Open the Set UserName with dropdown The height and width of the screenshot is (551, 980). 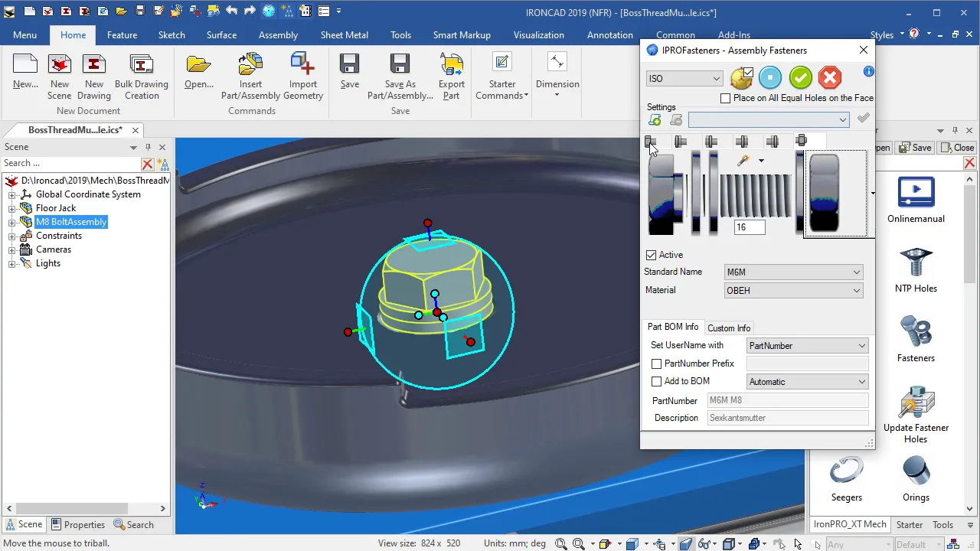[x=808, y=346]
